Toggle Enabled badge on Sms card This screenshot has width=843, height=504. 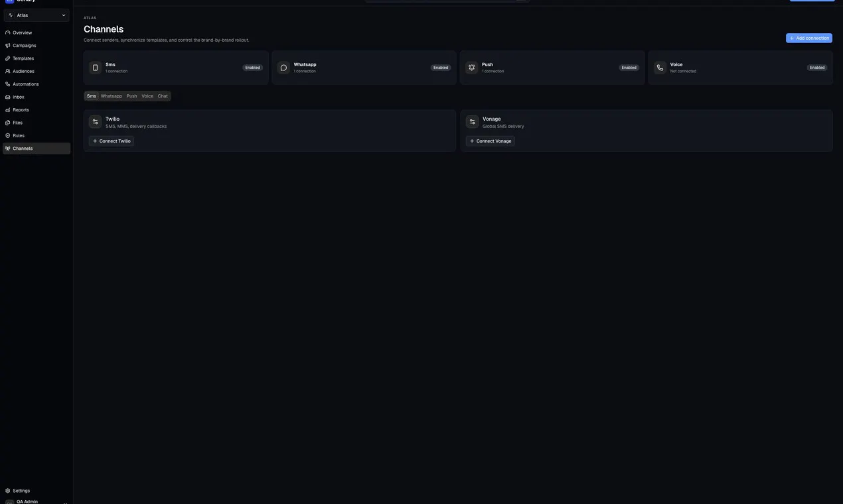pos(252,68)
